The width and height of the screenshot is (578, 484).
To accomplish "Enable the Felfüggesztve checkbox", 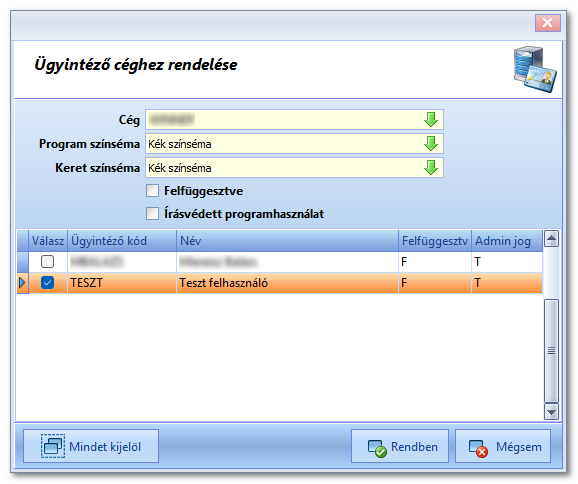I will click(152, 191).
